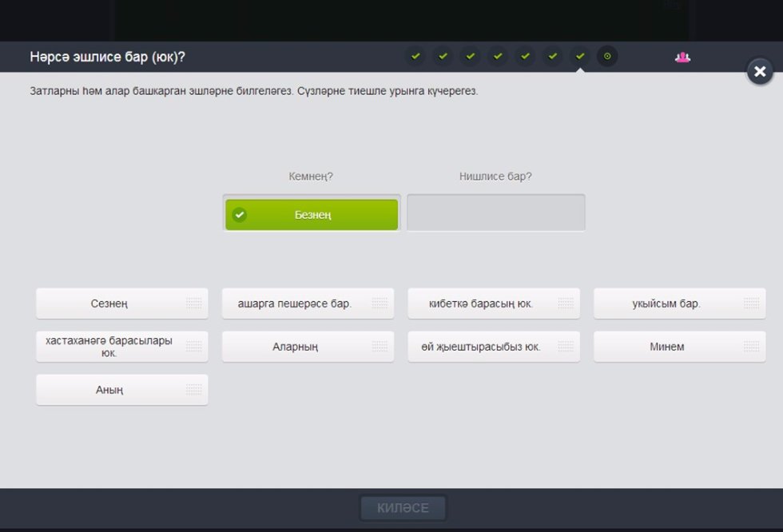The height and width of the screenshot is (532, 783).
Task: Select the tile хастаханәгә барасылары юк
Action: pos(109,347)
